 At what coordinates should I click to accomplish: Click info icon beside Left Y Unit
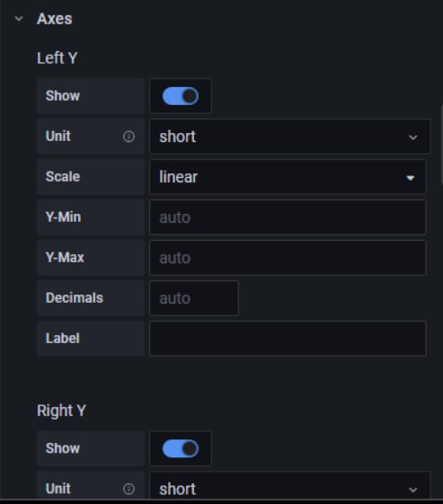pos(128,137)
